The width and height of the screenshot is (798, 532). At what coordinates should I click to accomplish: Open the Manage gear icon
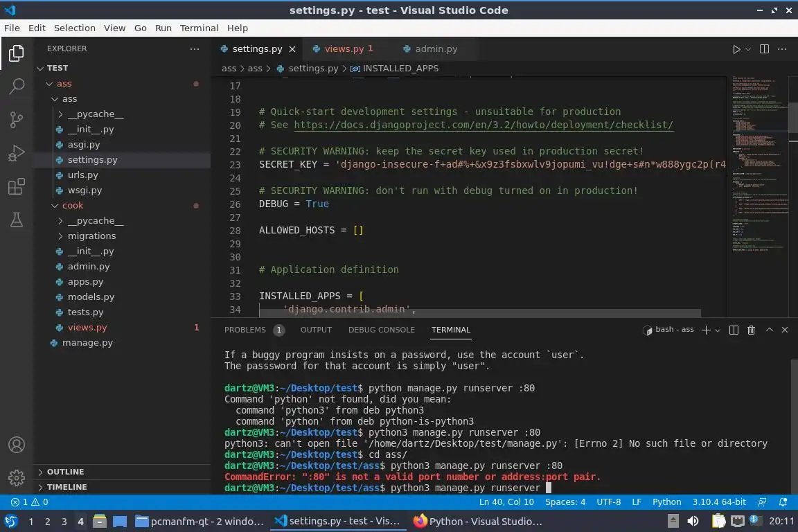pyautogui.click(x=17, y=478)
